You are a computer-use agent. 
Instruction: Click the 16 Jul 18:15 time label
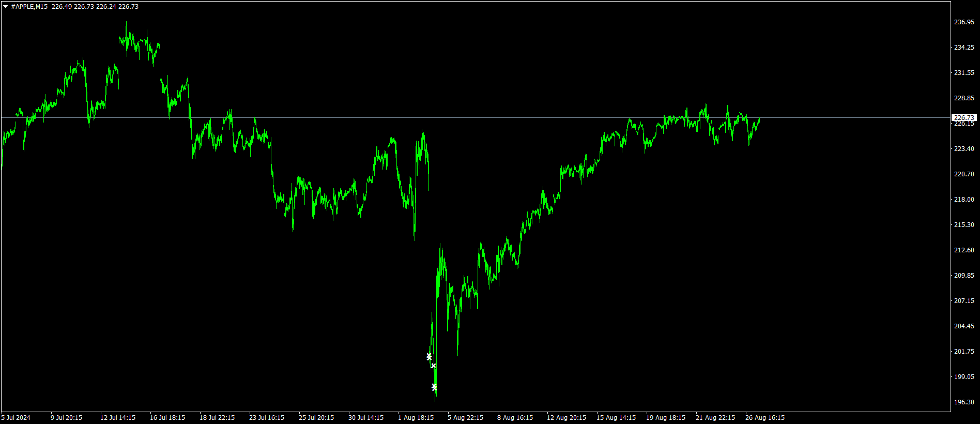[167, 418]
